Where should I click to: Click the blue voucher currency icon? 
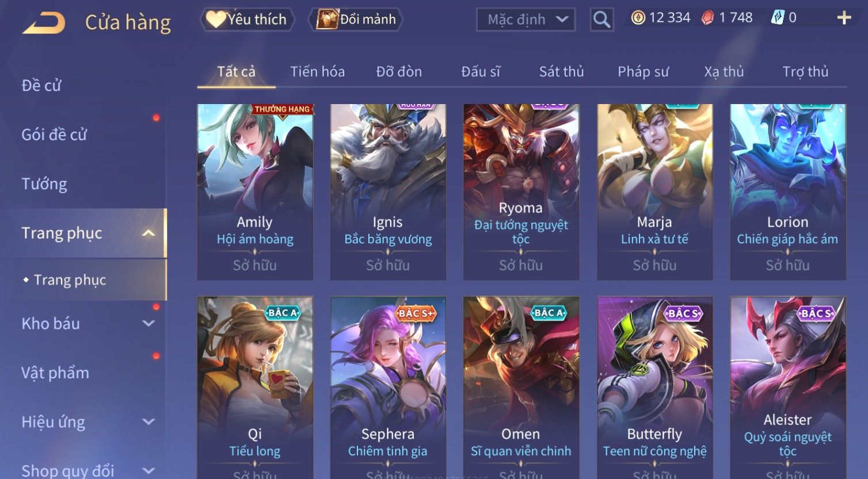pyautogui.click(x=778, y=18)
